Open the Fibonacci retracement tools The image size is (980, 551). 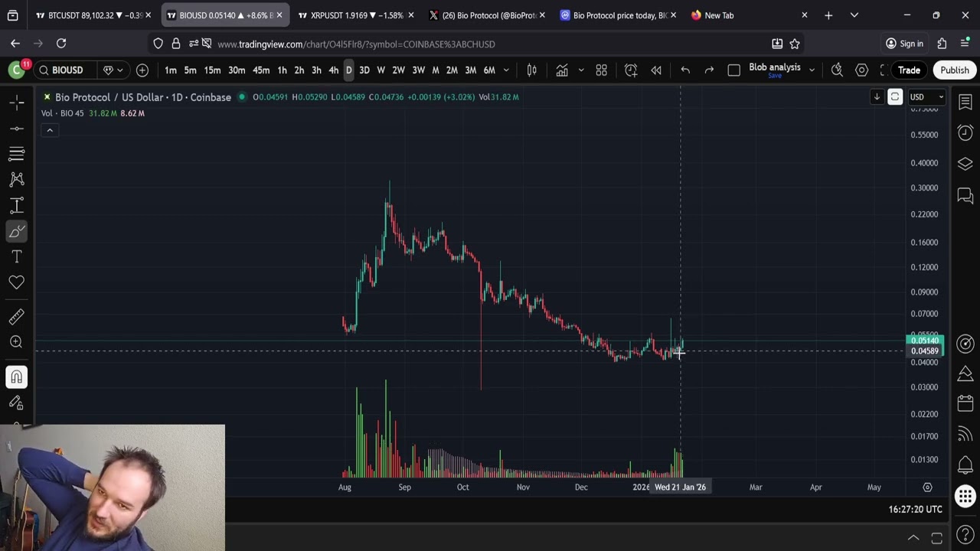(17, 154)
